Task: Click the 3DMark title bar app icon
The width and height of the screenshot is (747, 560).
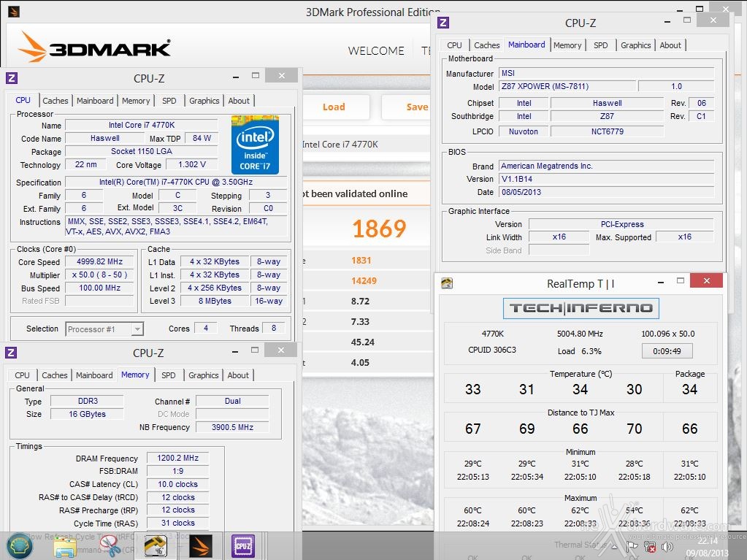Action: pyautogui.click(x=13, y=12)
